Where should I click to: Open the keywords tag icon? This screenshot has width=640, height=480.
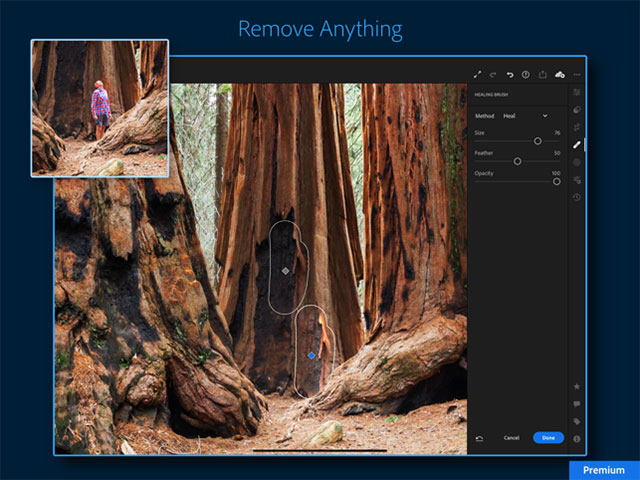577,421
